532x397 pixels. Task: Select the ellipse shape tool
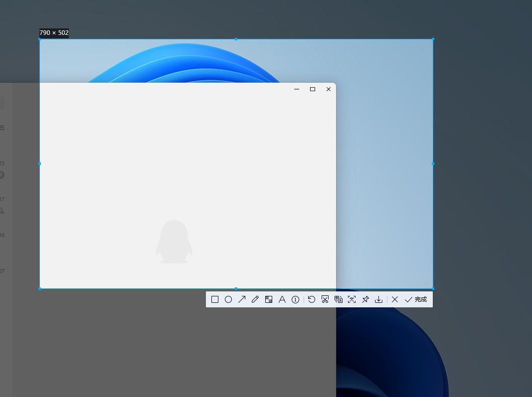[228, 299]
